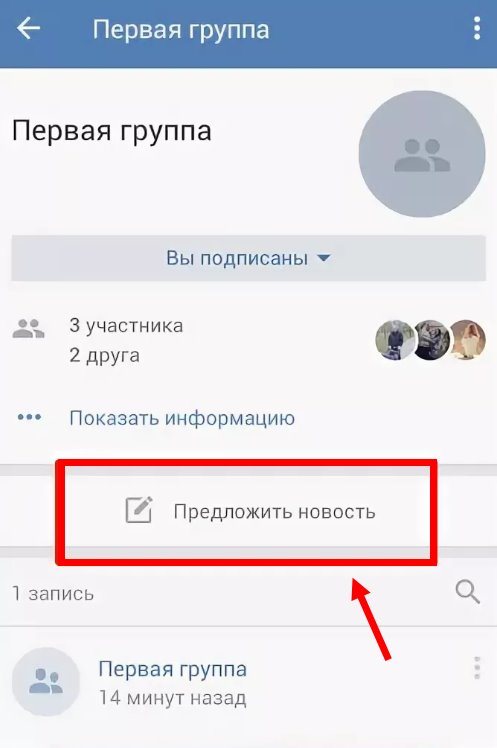Image resolution: width=497 pixels, height=748 pixels.
Task: Open the '3 участника' members list
Action: 126,325
